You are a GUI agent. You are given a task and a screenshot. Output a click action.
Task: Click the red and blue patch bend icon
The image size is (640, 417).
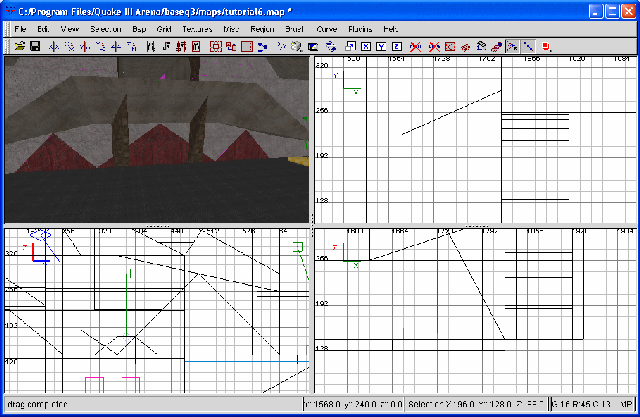[496, 47]
